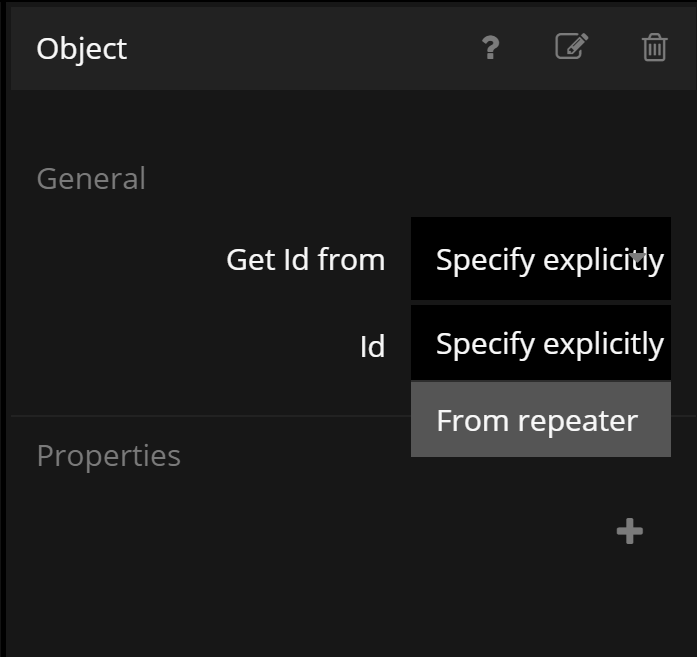The height and width of the screenshot is (657, 697).
Task: Click the 'Id' field label
Action: (372, 347)
